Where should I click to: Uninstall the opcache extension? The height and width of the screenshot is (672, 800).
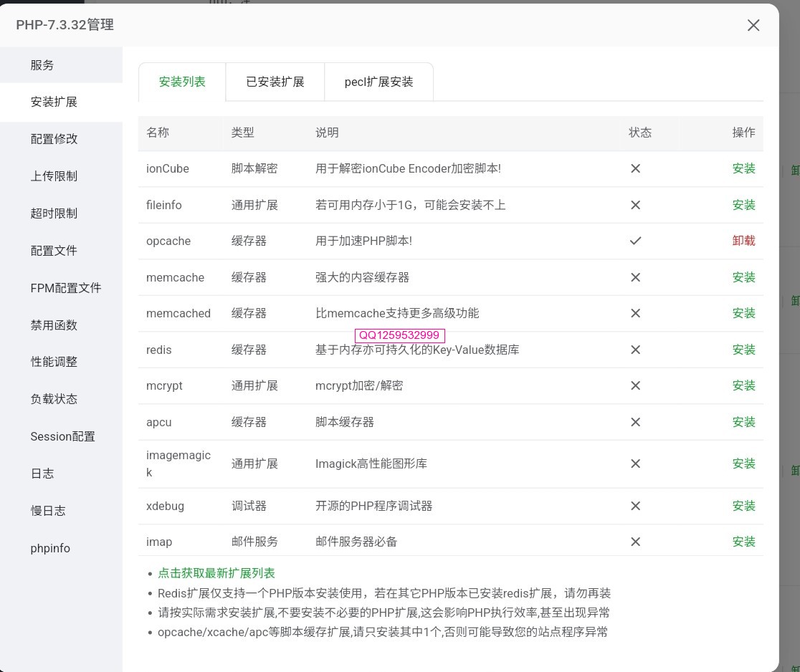click(x=744, y=241)
